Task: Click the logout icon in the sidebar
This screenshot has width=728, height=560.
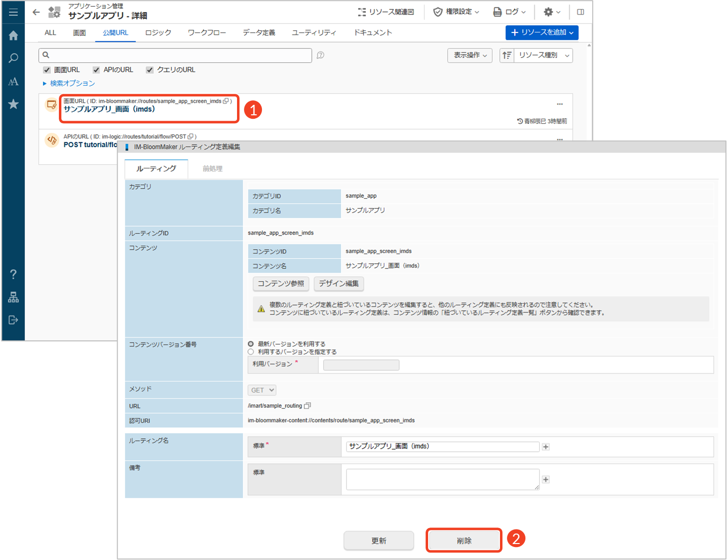Action: pos(13,320)
